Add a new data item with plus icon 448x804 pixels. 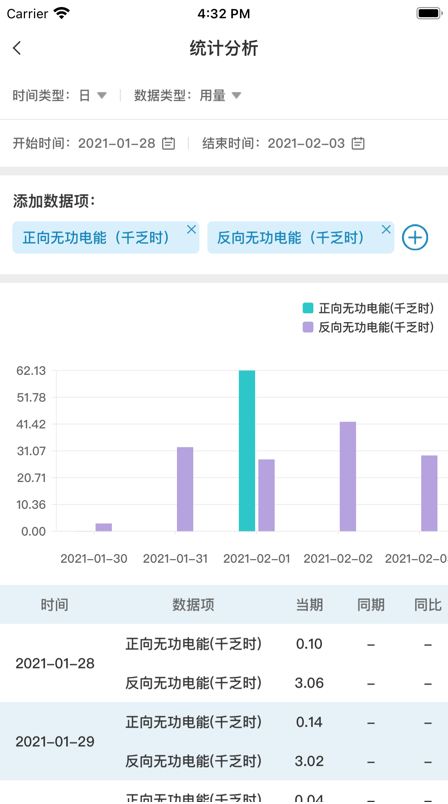click(x=415, y=237)
